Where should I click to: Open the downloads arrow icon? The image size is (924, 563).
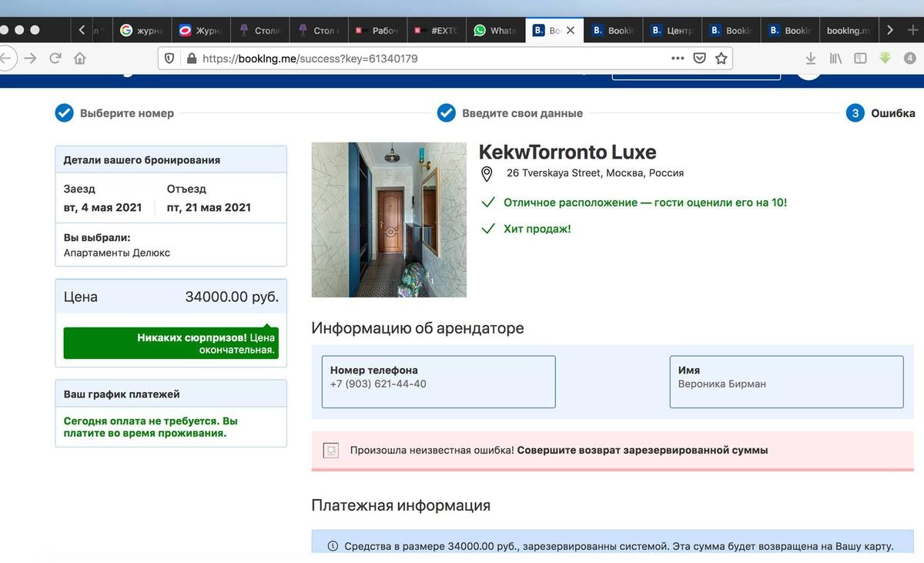(x=811, y=58)
